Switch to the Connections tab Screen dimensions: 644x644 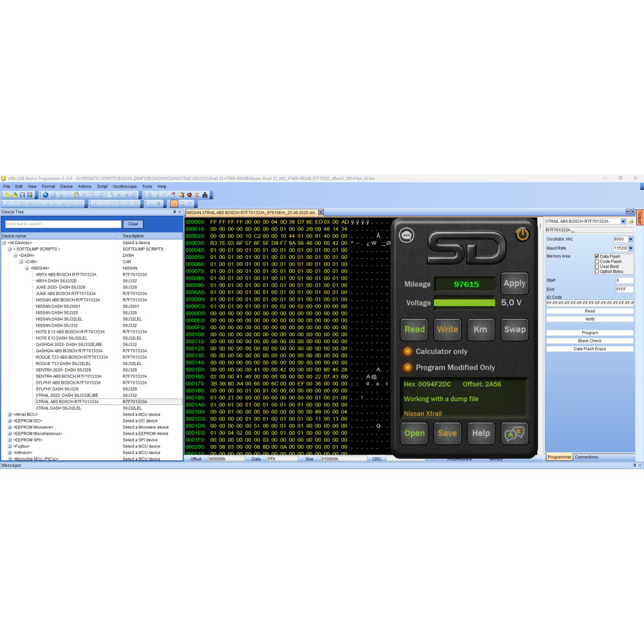(x=586, y=457)
